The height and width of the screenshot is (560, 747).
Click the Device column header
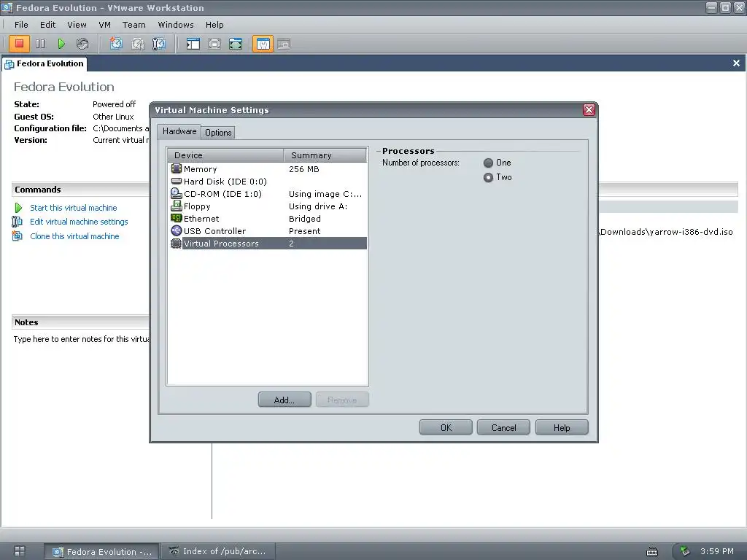click(x=225, y=155)
